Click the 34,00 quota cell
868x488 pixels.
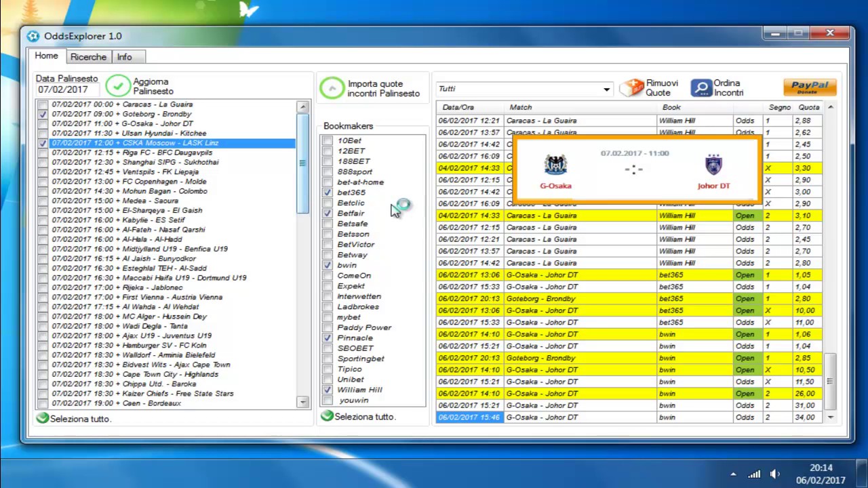(x=807, y=418)
